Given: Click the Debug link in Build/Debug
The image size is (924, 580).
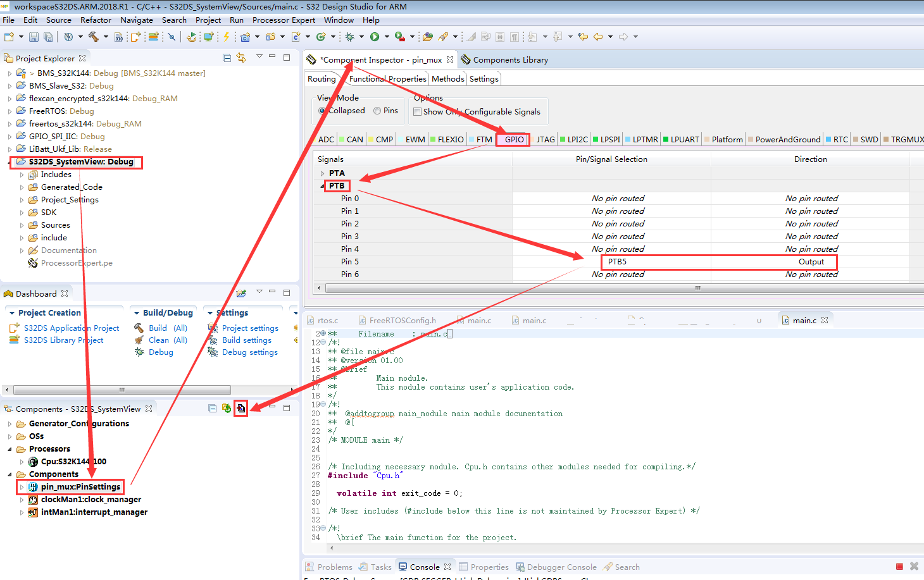Looking at the screenshot, I should pos(161,352).
